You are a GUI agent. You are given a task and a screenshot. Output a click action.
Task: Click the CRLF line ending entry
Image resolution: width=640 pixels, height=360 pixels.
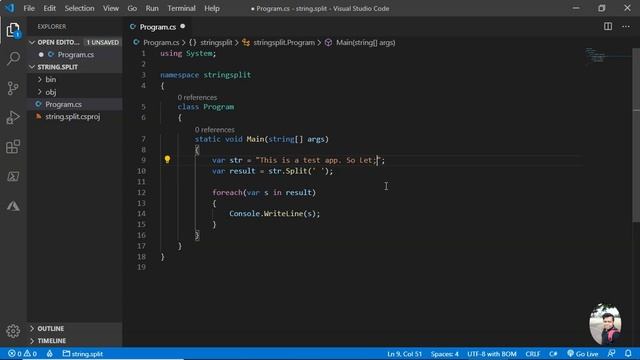(x=533, y=354)
